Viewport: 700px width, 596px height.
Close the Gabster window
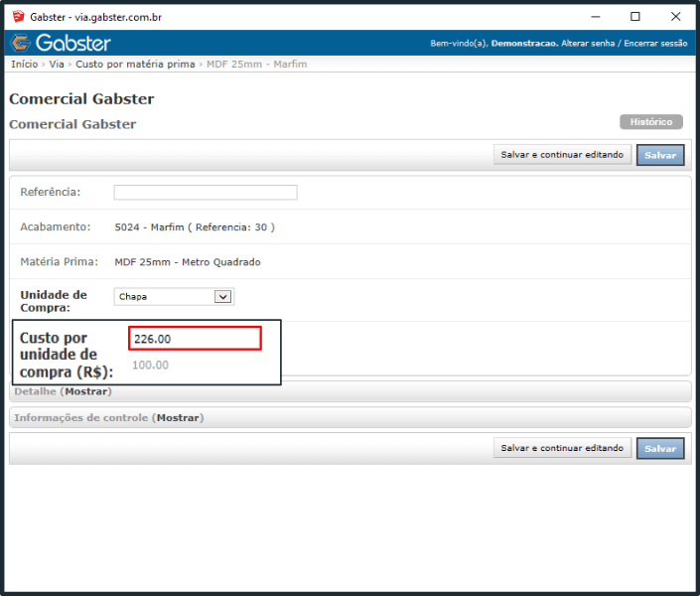(675, 17)
